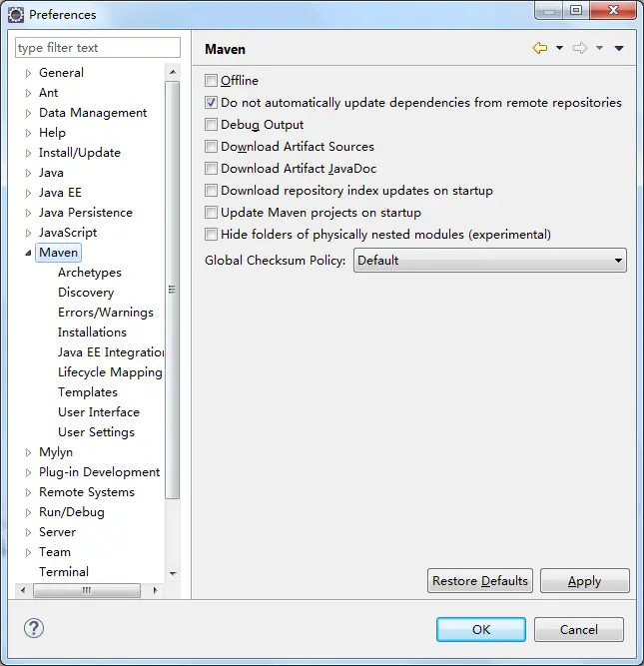Image resolution: width=644 pixels, height=666 pixels.
Task: Click tree scrollbar up arrow
Action: click(173, 72)
